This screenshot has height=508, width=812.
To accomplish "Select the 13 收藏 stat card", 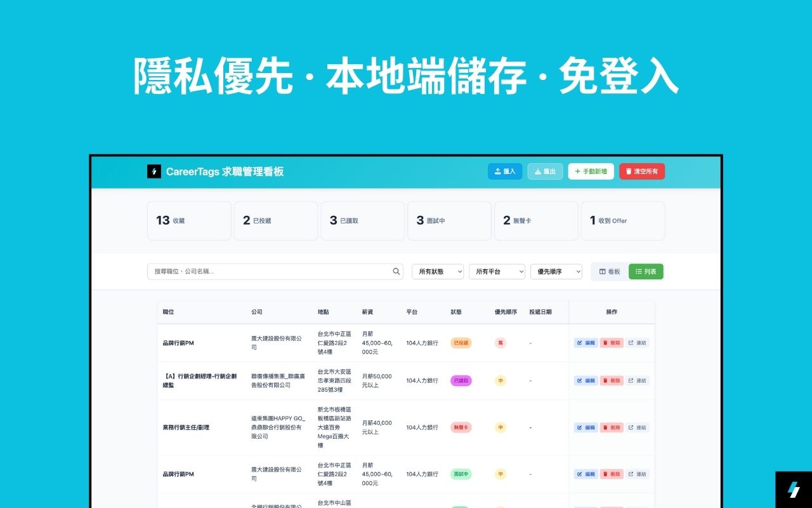I will [x=189, y=221].
